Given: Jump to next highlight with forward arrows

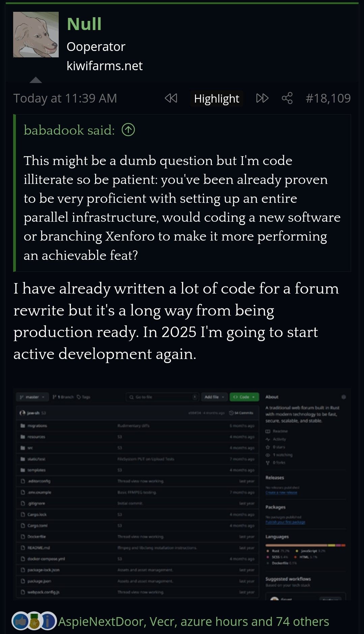Looking at the screenshot, I should click(262, 98).
